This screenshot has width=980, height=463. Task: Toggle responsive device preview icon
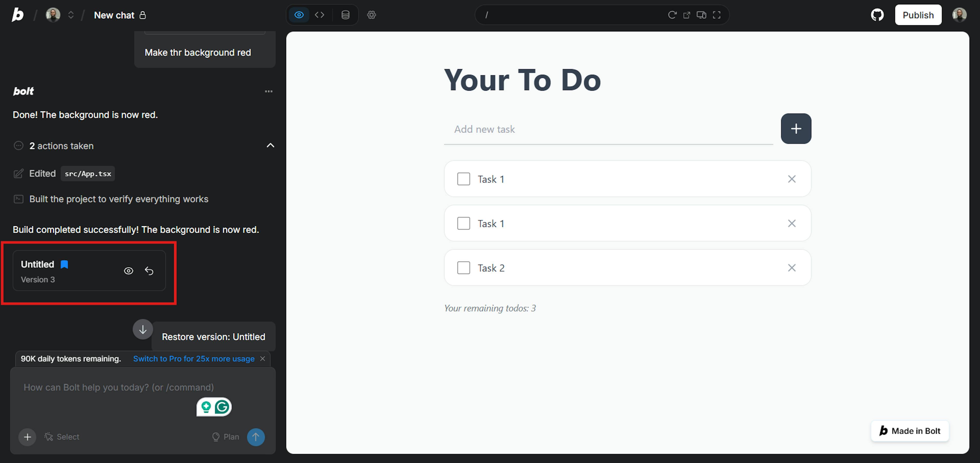701,15
